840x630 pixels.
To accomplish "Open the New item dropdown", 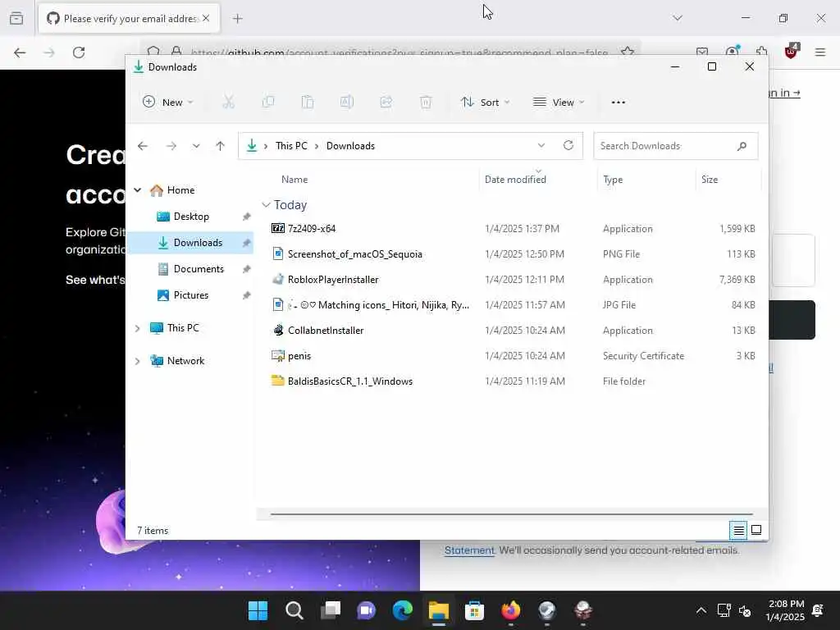I will point(168,102).
